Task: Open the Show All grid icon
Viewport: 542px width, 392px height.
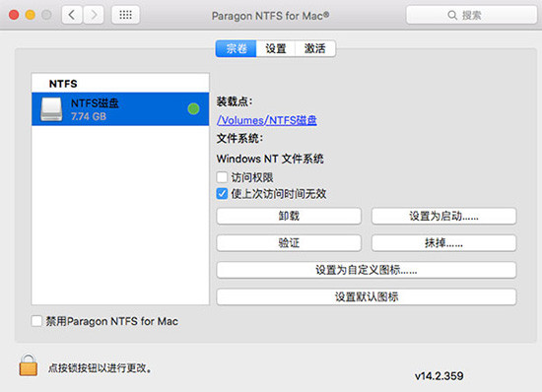Action: tap(125, 15)
